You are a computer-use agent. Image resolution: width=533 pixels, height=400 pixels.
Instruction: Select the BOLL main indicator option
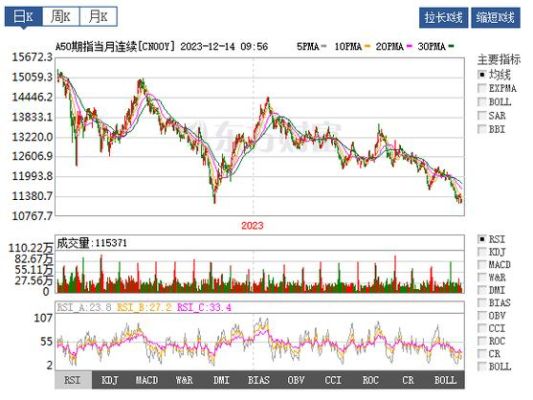[x=495, y=102]
